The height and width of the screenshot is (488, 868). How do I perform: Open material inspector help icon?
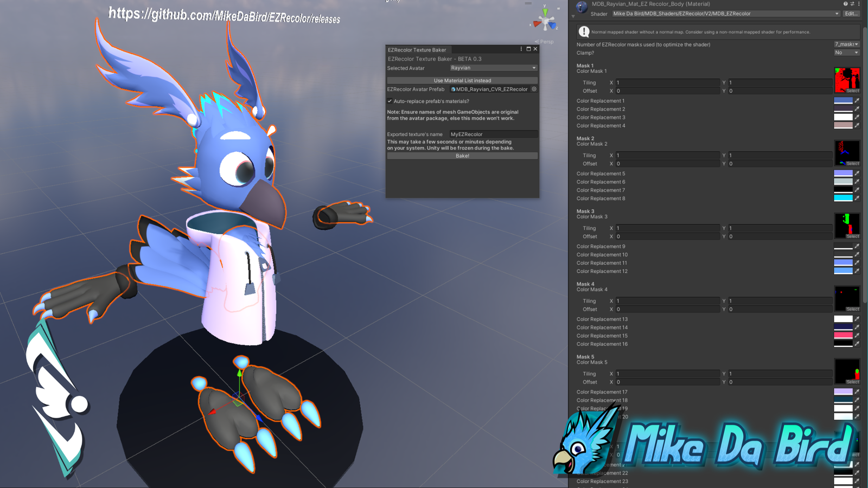pos(845,4)
